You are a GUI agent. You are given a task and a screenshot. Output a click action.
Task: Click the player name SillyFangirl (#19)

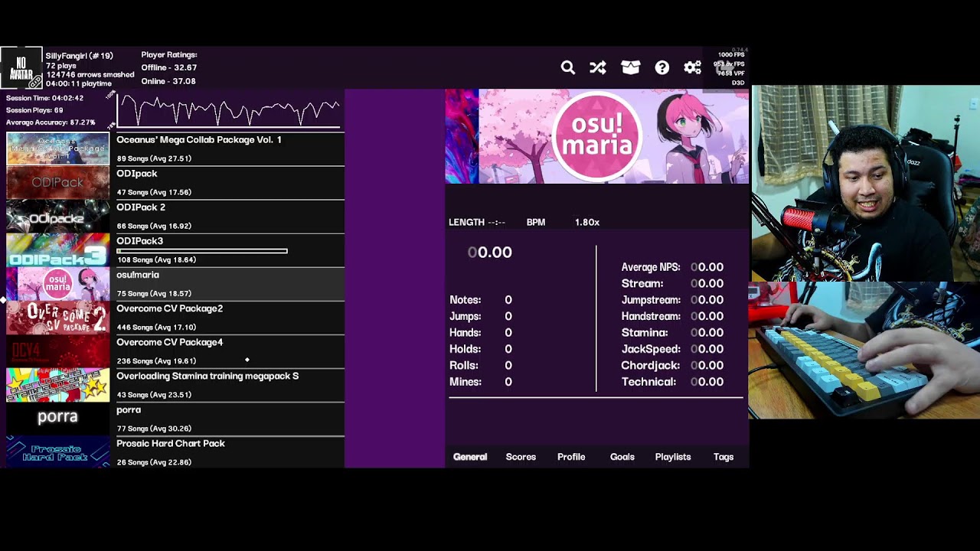(x=80, y=56)
